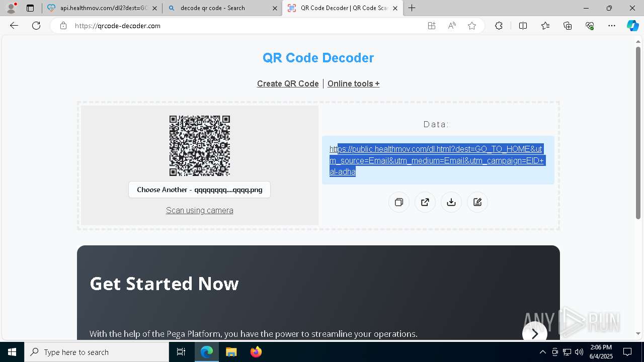Go back with the browser back arrow
Screen dimensions: 644x362
click(14, 26)
